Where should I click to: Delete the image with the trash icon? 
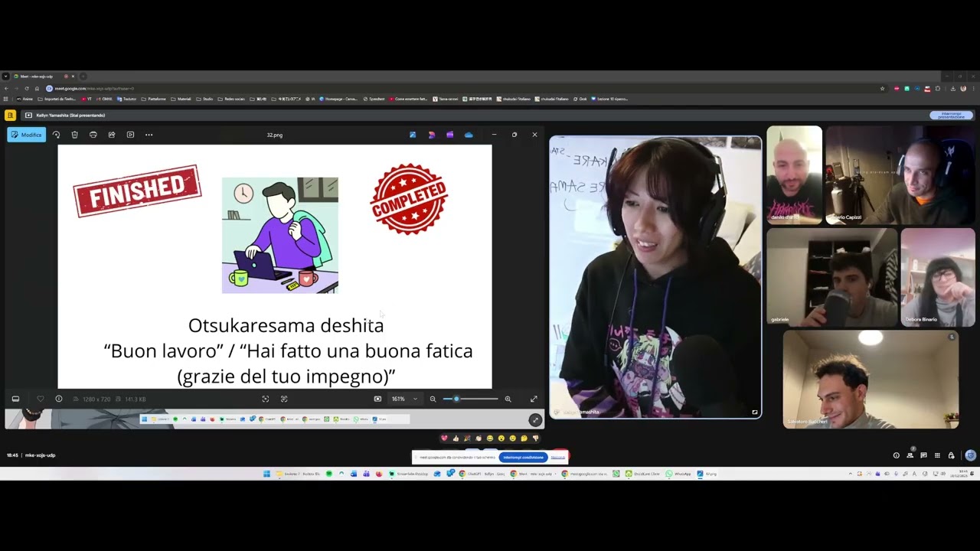pyautogui.click(x=74, y=135)
